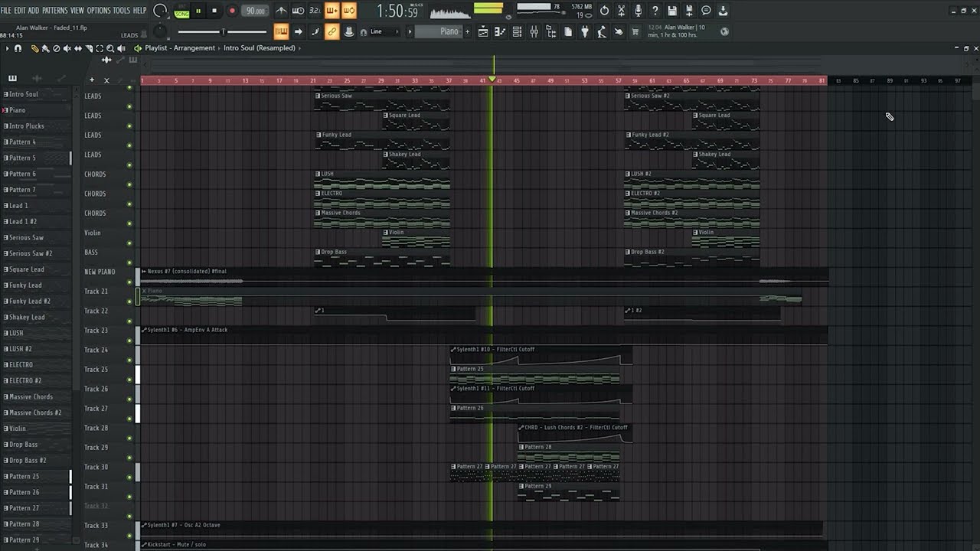Click the song position slider
This screenshot has height=551, width=980.
tap(222, 31)
